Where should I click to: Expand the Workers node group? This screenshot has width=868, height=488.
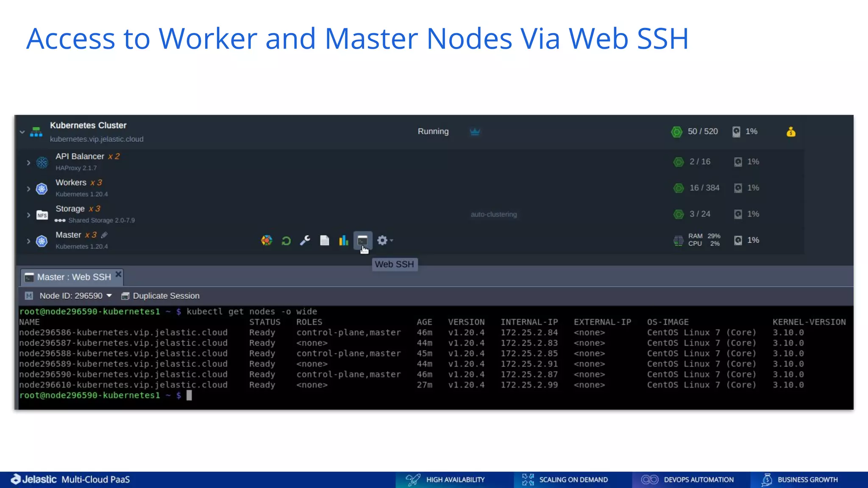click(28, 189)
